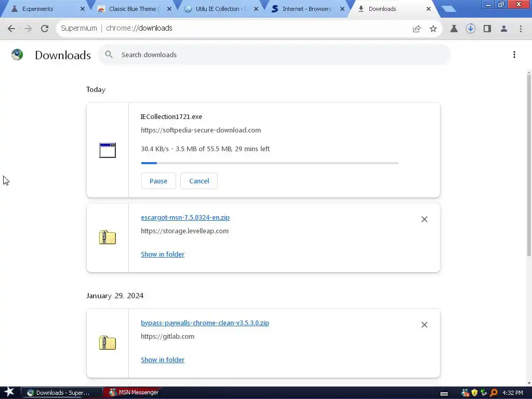Image resolution: width=532 pixels, height=399 pixels.
Task: Click the magnifier icon in search downloads
Action: click(109, 54)
